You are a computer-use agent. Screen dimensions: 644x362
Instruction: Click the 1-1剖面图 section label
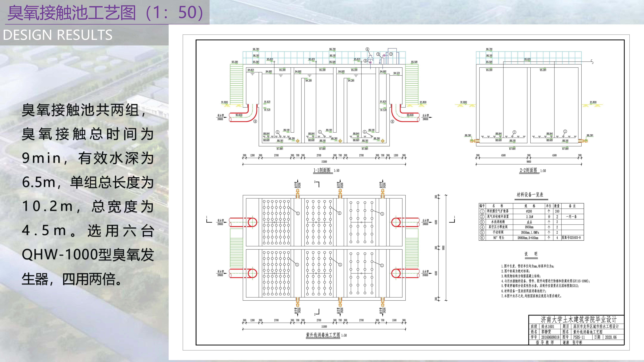tap(322, 170)
